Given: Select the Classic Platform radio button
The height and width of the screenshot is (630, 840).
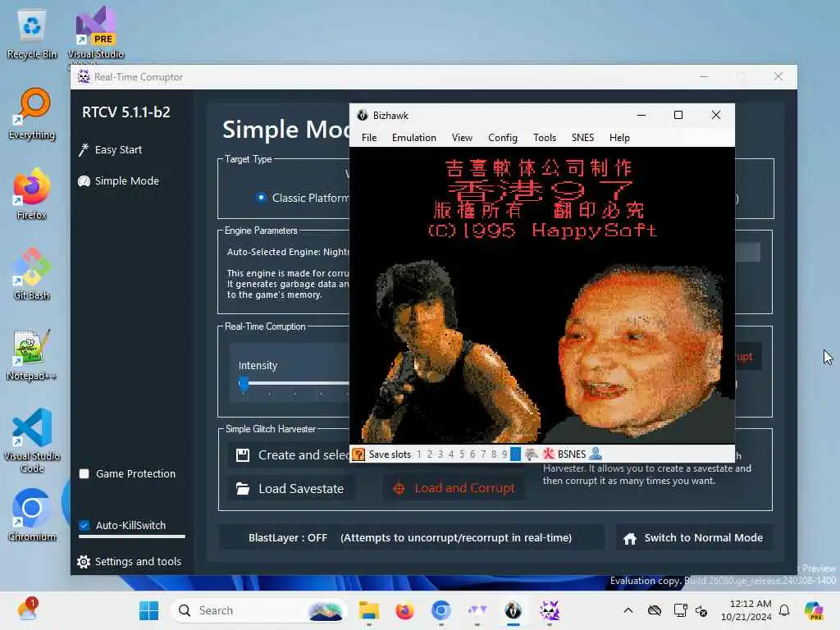Looking at the screenshot, I should click(261, 198).
